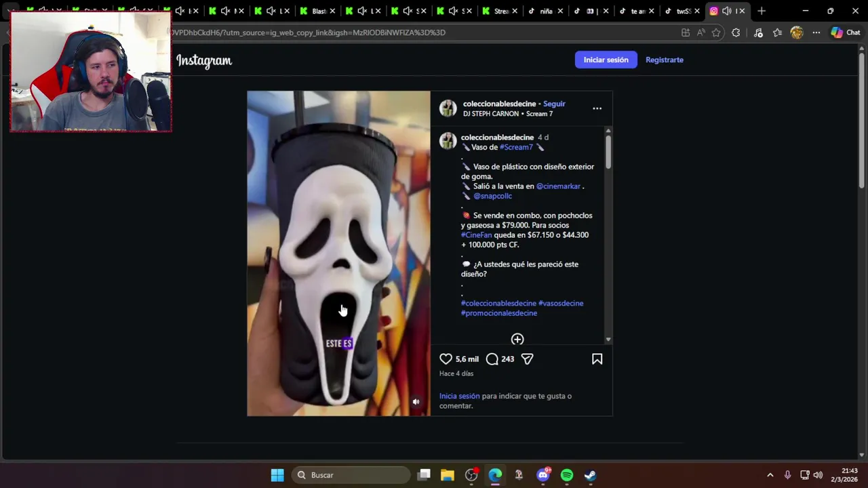Close the niña tab
The image size is (868, 488).
(560, 11)
